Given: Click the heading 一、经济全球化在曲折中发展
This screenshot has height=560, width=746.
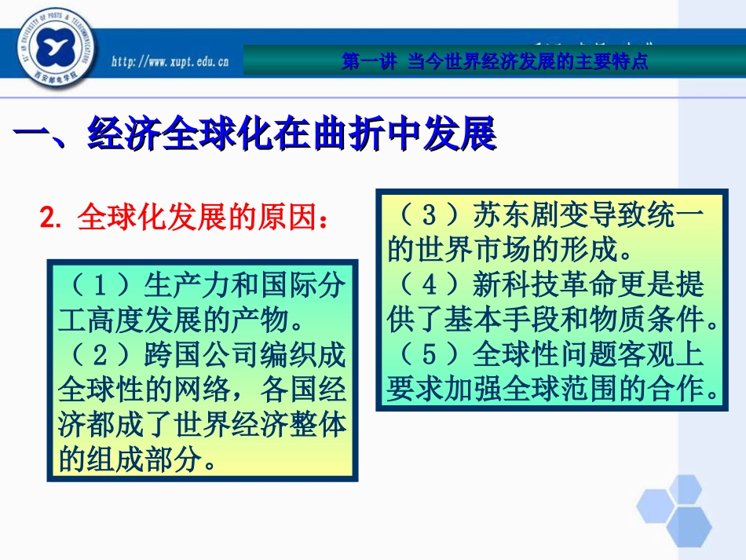Looking at the screenshot, I should coord(255,134).
